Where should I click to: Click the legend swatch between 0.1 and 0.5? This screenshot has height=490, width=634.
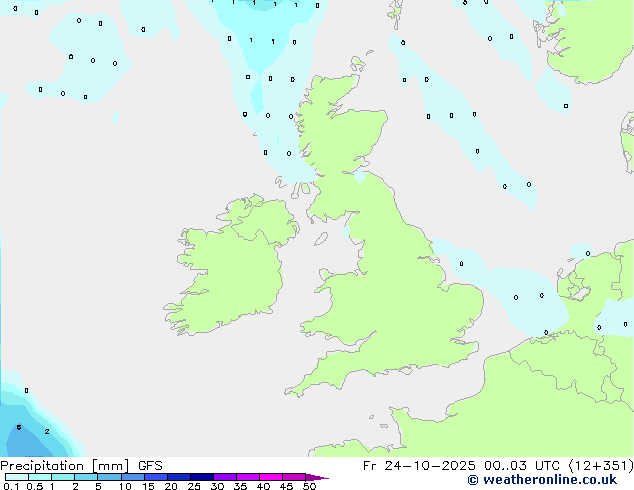pyautogui.click(x=17, y=477)
